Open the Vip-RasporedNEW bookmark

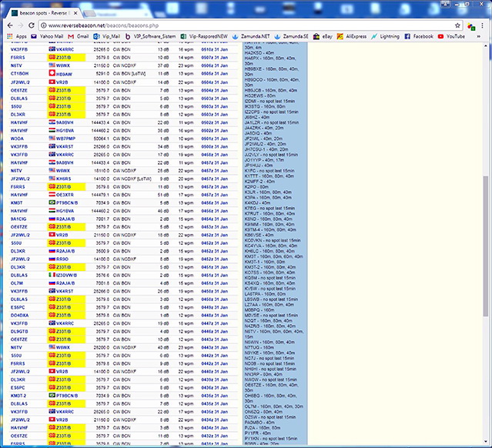(x=204, y=36)
